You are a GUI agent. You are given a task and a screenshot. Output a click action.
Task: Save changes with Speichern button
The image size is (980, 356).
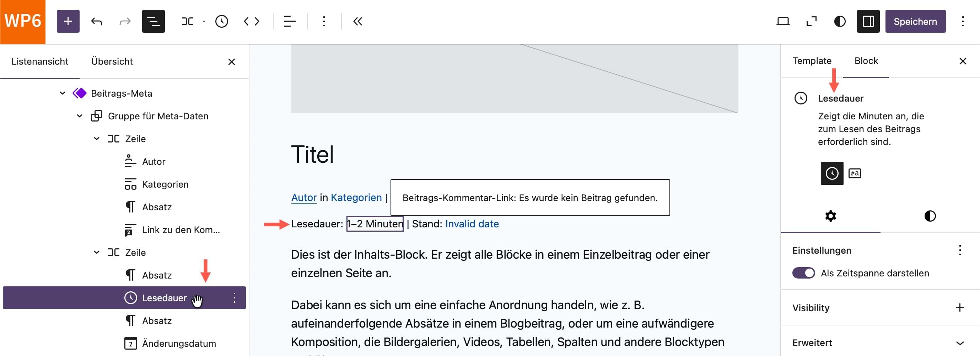coord(915,21)
